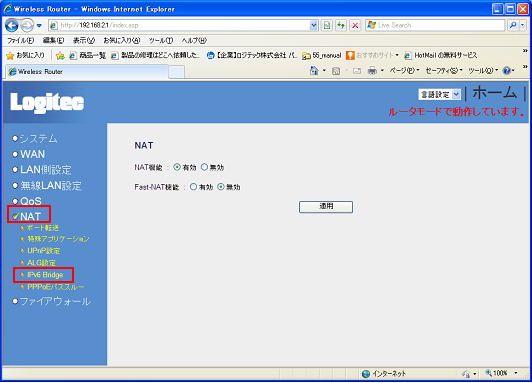
Task: Set NAT機能 to 有効
Action: click(177, 167)
